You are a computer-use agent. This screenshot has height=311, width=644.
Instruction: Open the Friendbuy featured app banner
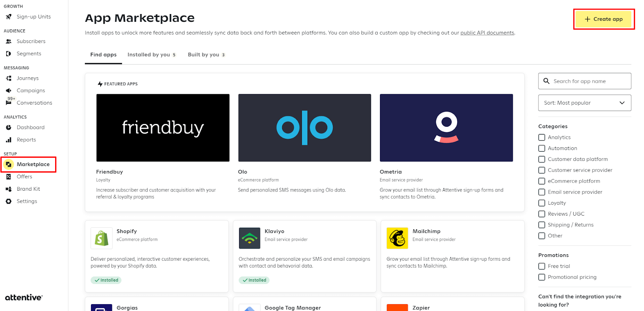tap(163, 128)
